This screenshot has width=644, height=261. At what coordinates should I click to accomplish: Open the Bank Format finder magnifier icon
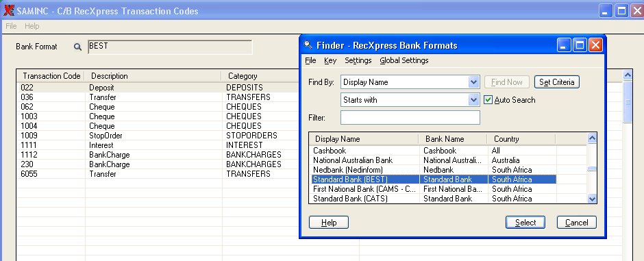77,47
